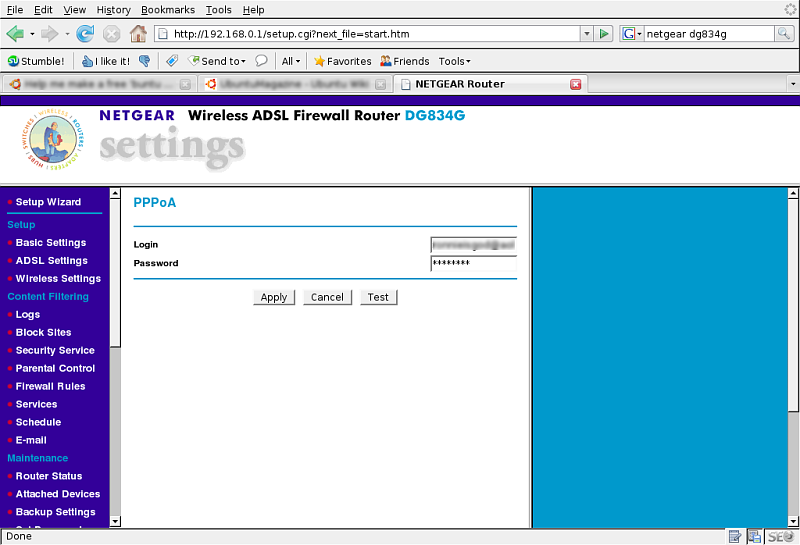Screen dimensions: 800x545
Task: Open Firewall Rules link
Action: click(x=51, y=386)
